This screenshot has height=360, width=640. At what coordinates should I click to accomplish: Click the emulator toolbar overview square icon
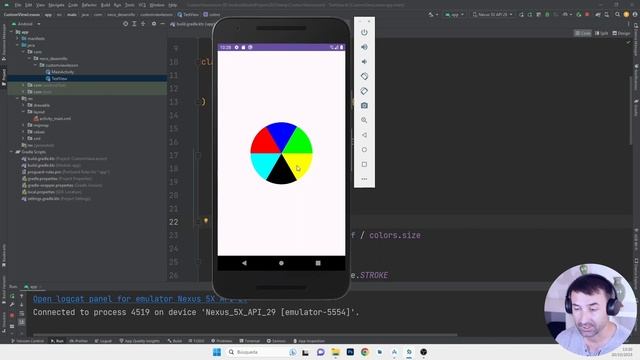pos(364,164)
